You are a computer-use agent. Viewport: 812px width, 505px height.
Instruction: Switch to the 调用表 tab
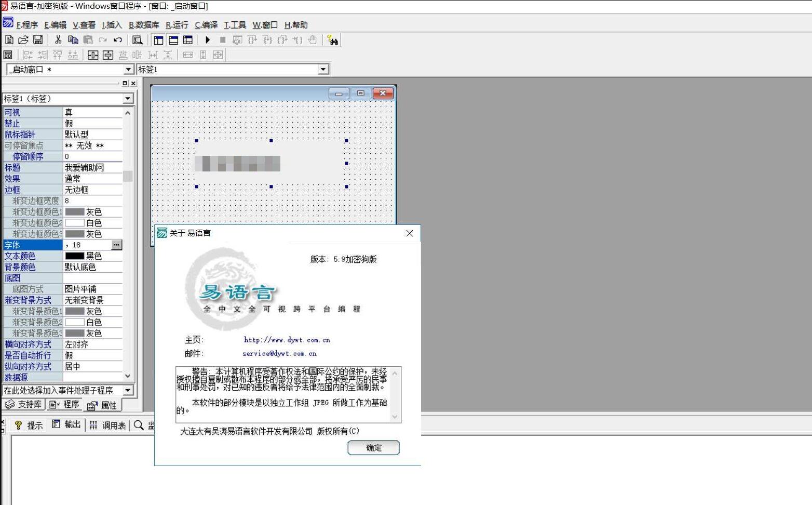tap(108, 425)
